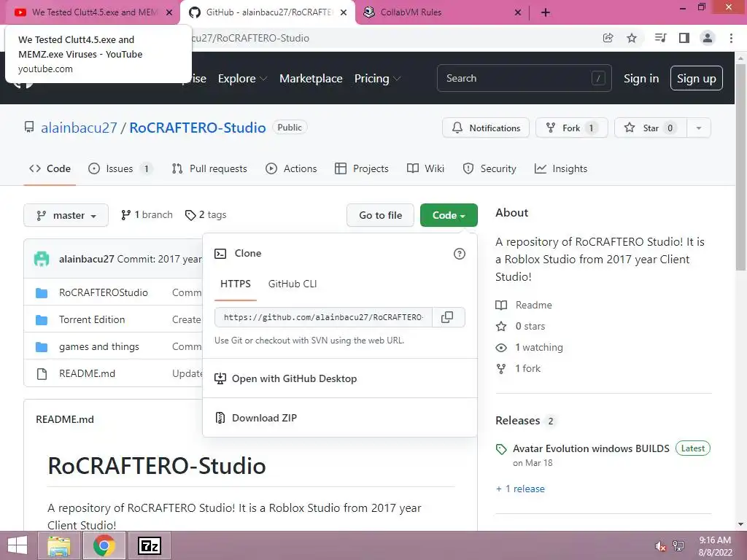This screenshot has width=747, height=560.
Task: Bookmark this page with star icon
Action: (x=632, y=38)
